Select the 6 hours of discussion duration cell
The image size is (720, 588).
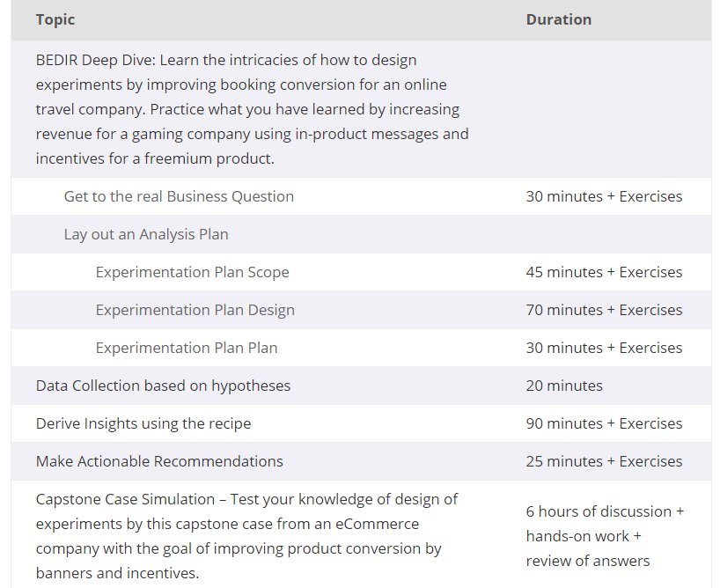coord(606,536)
